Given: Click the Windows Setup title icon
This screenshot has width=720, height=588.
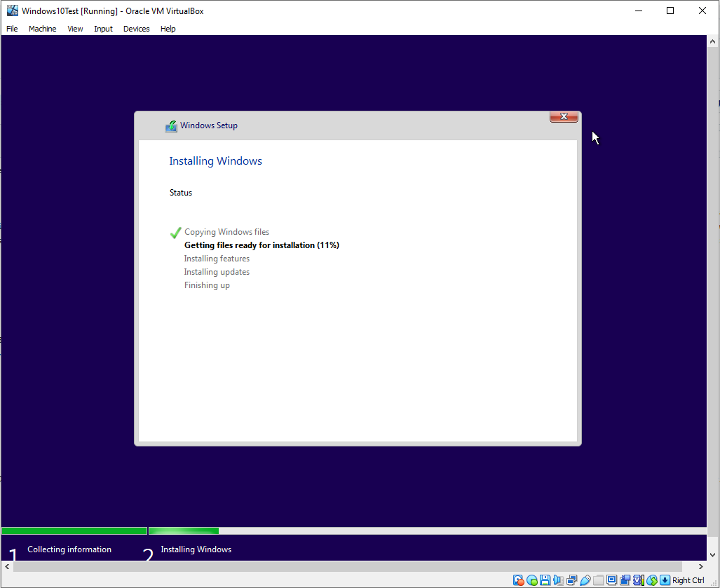Looking at the screenshot, I should [x=171, y=125].
